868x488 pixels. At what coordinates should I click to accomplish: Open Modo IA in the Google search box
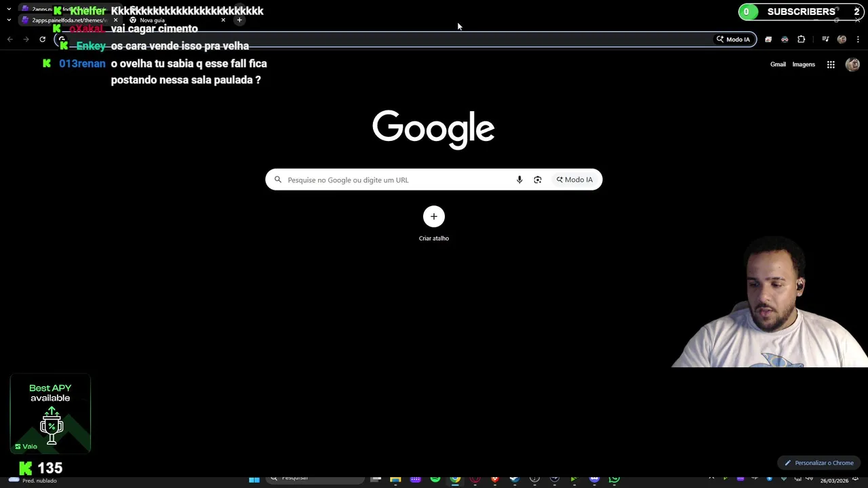point(574,180)
